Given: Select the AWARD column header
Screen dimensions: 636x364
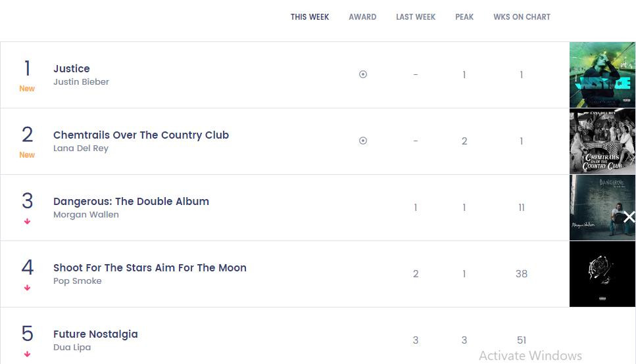Looking at the screenshot, I should 362,17.
